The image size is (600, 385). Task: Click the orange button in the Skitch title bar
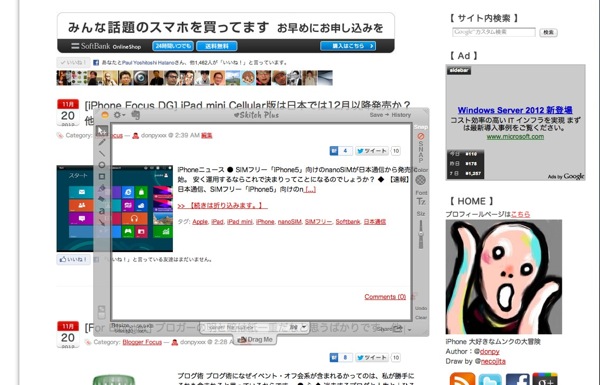(x=105, y=115)
